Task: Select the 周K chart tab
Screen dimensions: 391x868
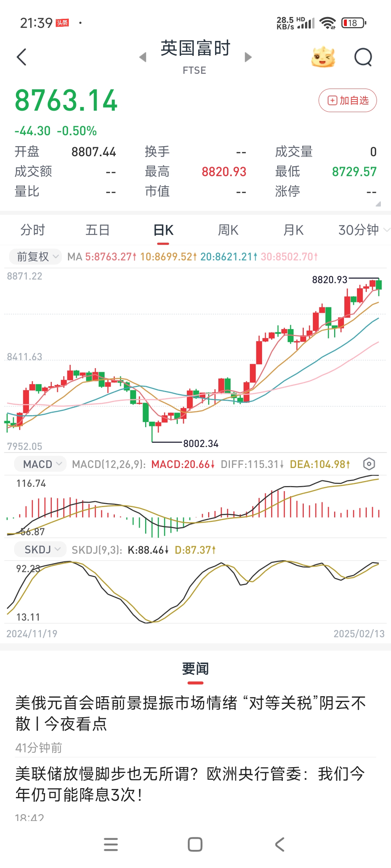Action: 228,230
